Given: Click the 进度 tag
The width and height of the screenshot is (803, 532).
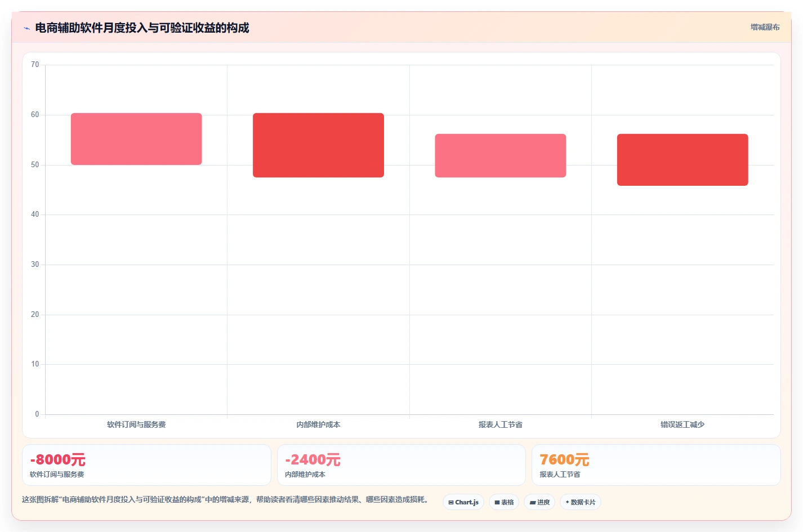Looking at the screenshot, I should click(539, 502).
